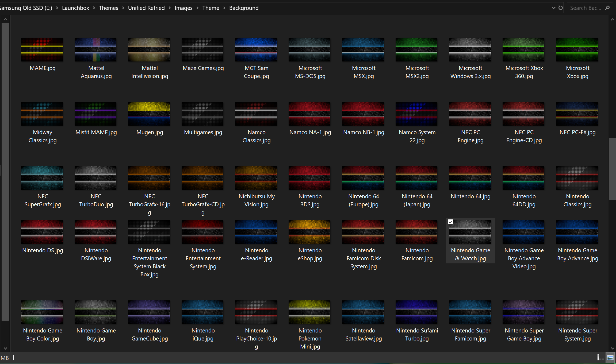
Task: Click the file list scroll down arrow
Action: pos(613,348)
